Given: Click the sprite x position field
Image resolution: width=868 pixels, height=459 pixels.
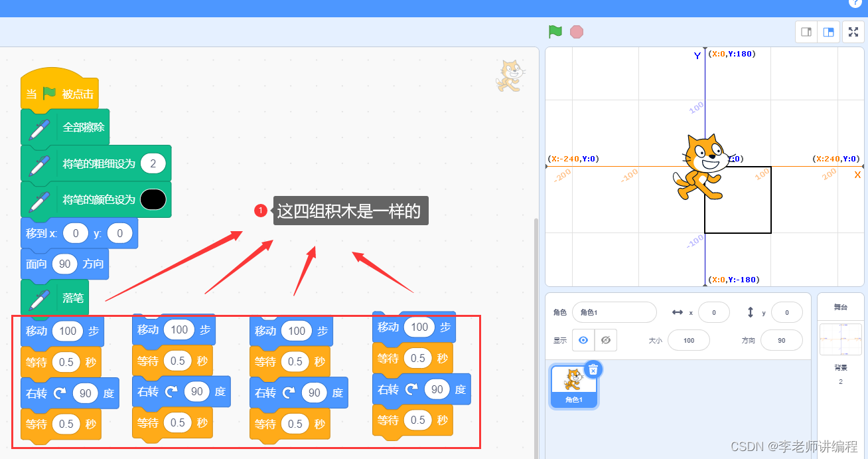Looking at the screenshot, I should (x=713, y=312).
